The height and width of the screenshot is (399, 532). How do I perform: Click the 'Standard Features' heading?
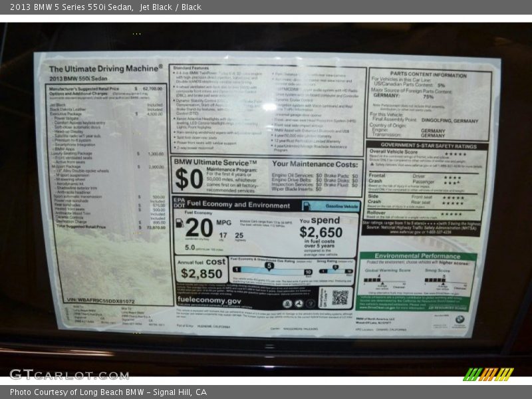click(191, 68)
